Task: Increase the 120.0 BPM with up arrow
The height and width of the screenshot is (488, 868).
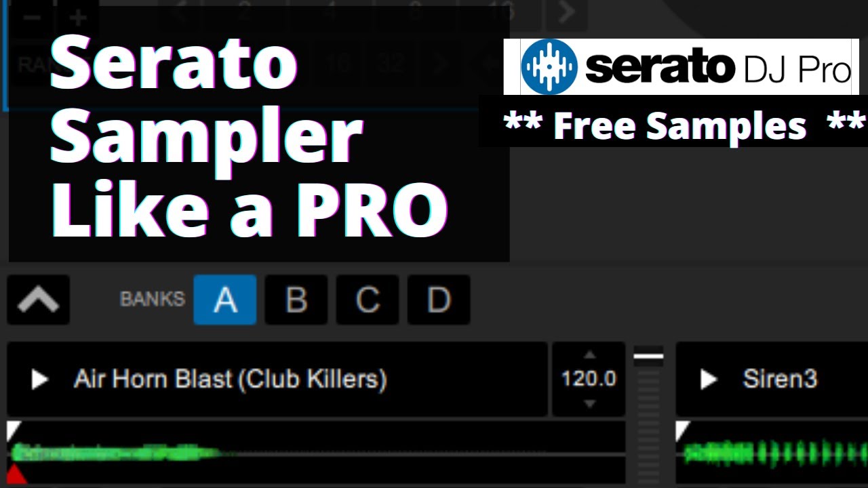Action: coord(589,354)
